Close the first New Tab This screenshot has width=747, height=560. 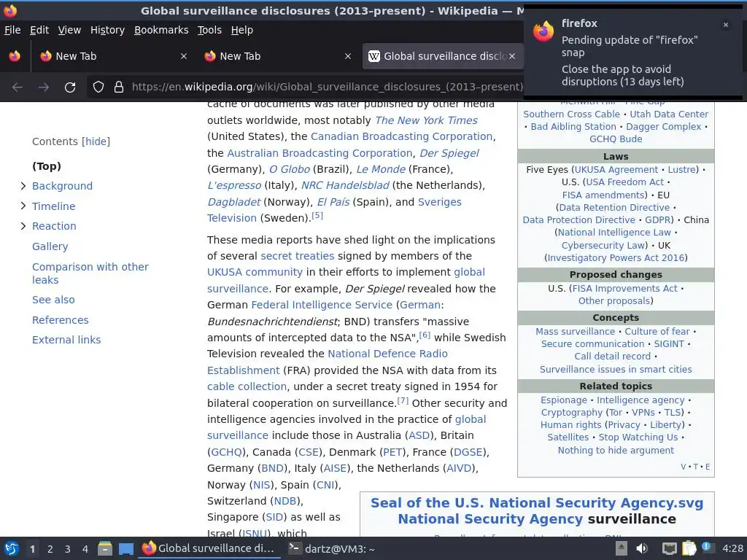pyautogui.click(x=183, y=56)
